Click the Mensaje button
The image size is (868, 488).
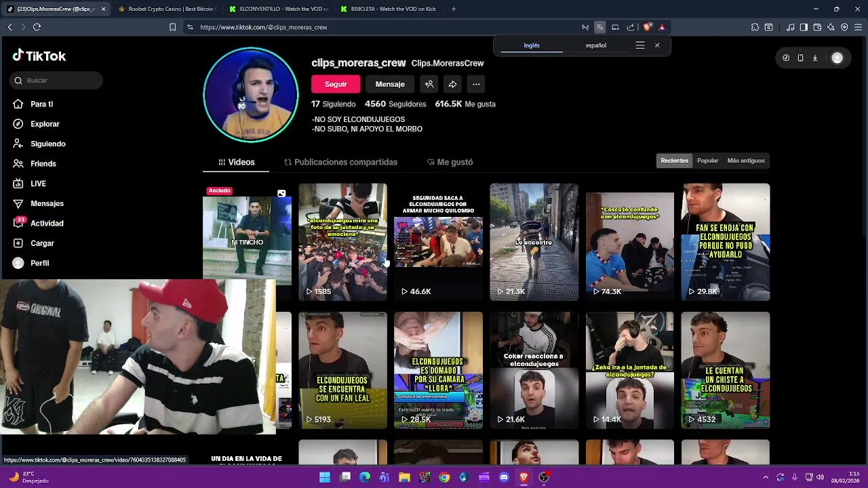[x=390, y=84]
